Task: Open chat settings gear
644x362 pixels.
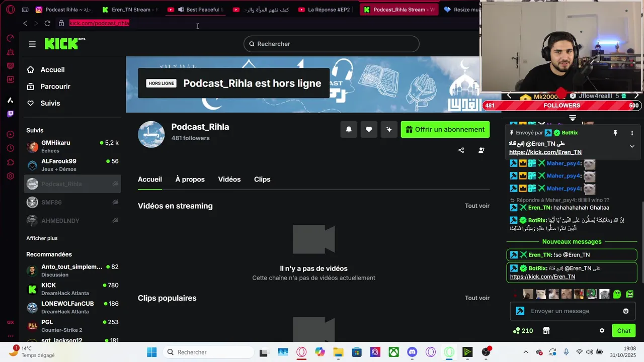Action: pyautogui.click(x=602, y=331)
